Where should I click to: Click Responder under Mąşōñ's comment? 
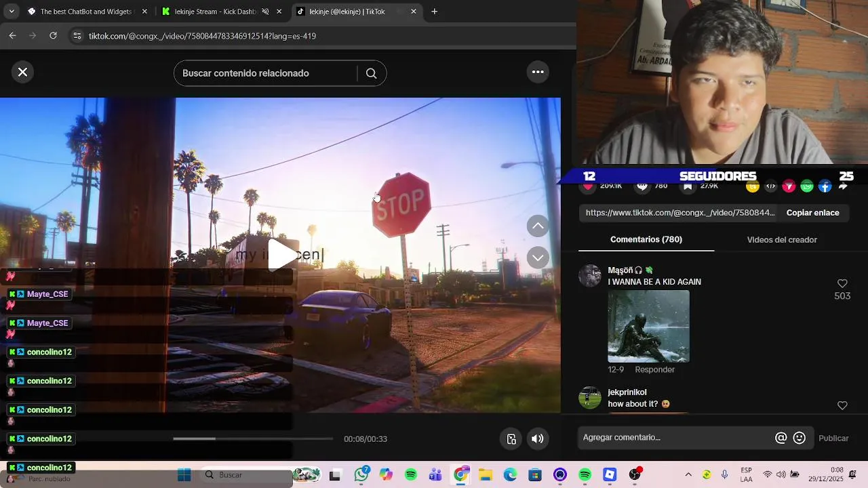click(x=654, y=369)
